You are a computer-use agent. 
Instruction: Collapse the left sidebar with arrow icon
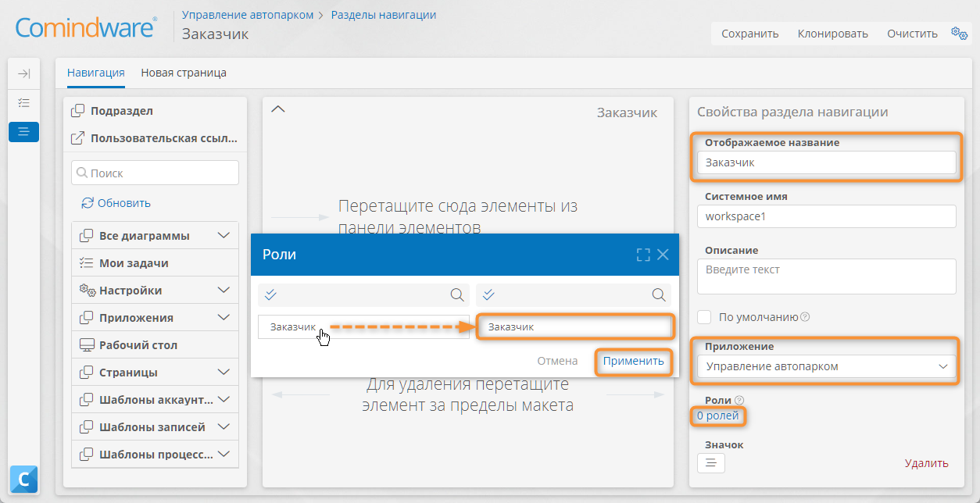(x=23, y=73)
